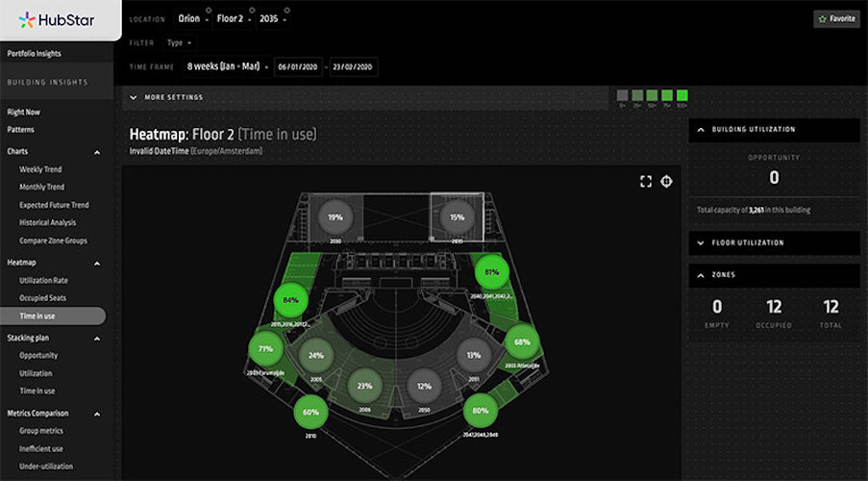This screenshot has width=868, height=481.
Task: Click the brightest green 100+ legend swatch
Action: [x=682, y=95]
